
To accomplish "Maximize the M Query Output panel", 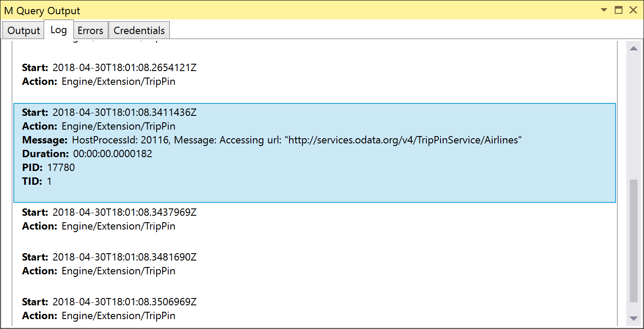I will tap(619, 10).
